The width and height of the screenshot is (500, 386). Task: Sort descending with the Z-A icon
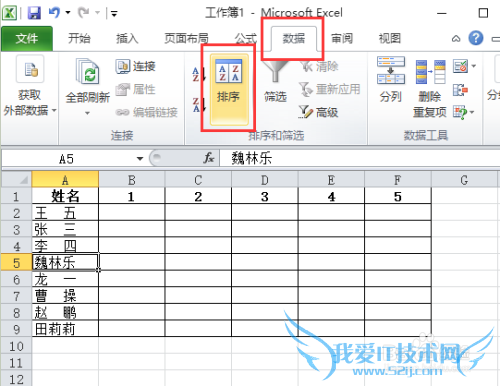199,105
